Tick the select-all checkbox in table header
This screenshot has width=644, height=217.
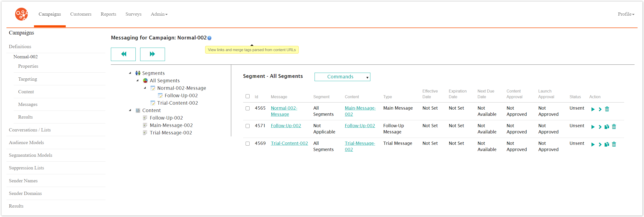248,96
